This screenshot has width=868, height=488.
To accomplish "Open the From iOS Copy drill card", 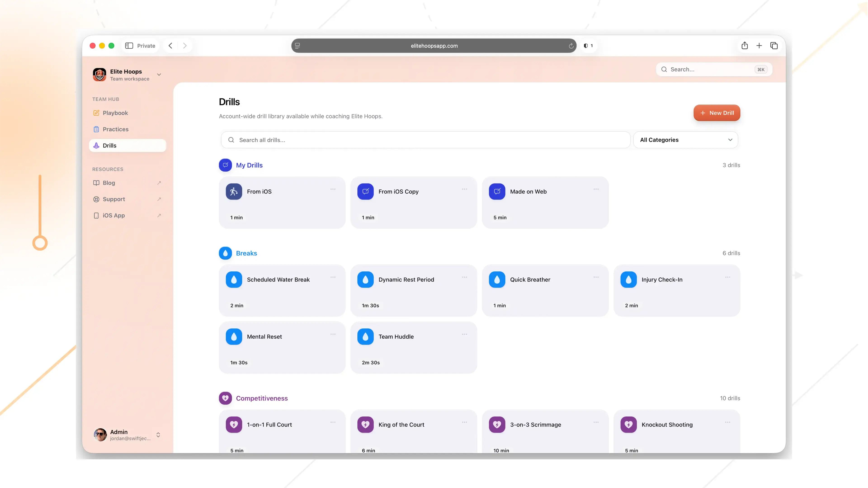I will coord(414,203).
